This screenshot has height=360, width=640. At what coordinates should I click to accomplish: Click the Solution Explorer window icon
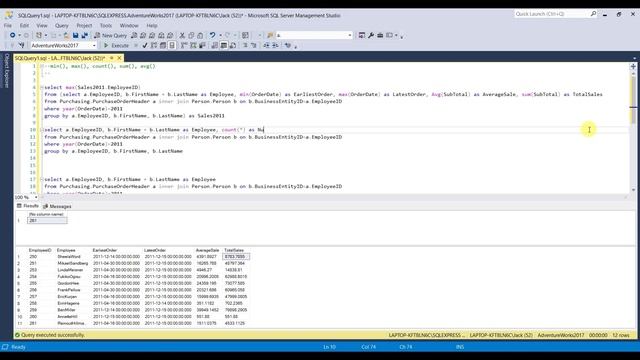click(x=362, y=36)
